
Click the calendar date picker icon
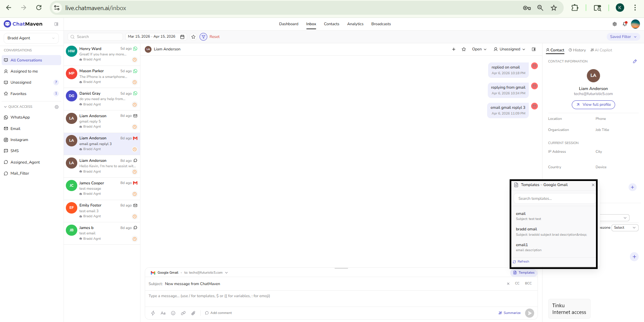point(182,37)
